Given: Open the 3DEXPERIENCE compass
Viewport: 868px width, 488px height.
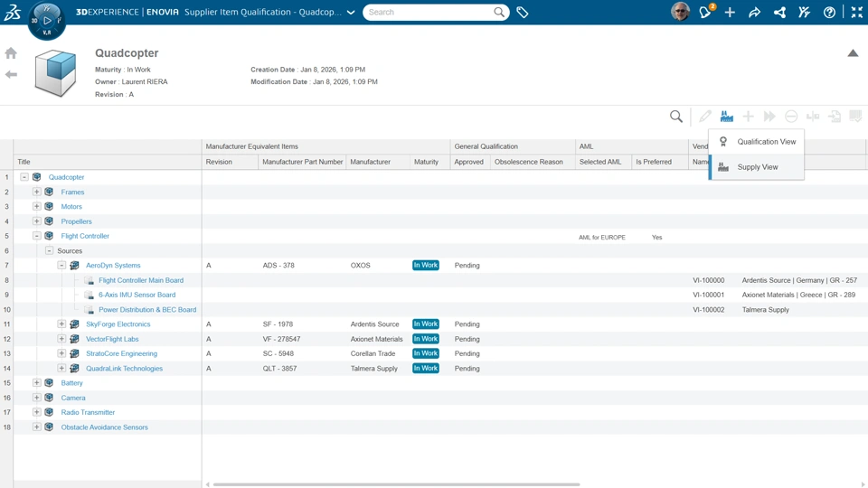Looking at the screenshot, I should [46, 21].
